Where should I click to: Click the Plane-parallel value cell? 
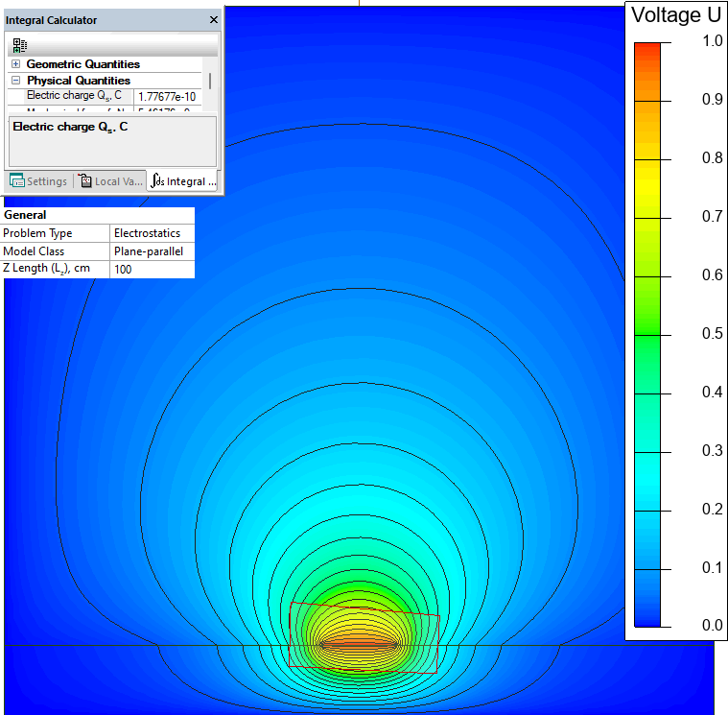point(153,251)
